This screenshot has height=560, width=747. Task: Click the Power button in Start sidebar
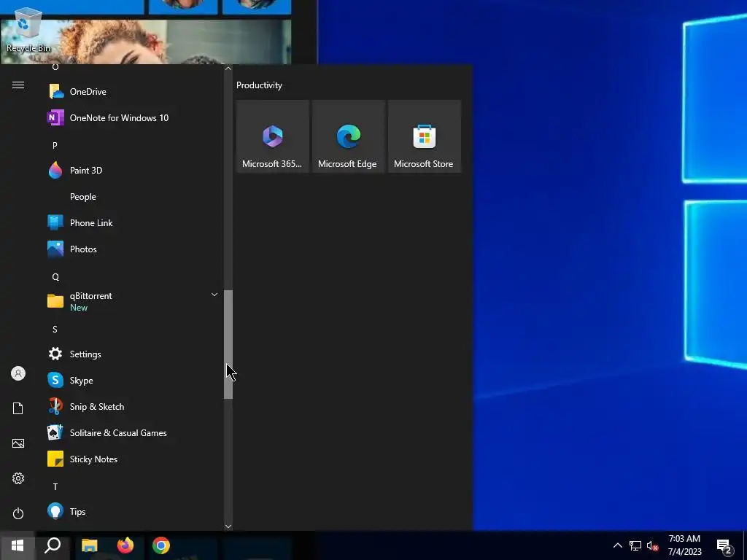pyautogui.click(x=18, y=513)
